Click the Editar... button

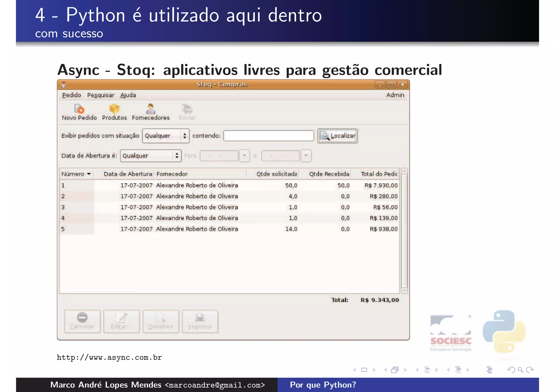click(121, 321)
